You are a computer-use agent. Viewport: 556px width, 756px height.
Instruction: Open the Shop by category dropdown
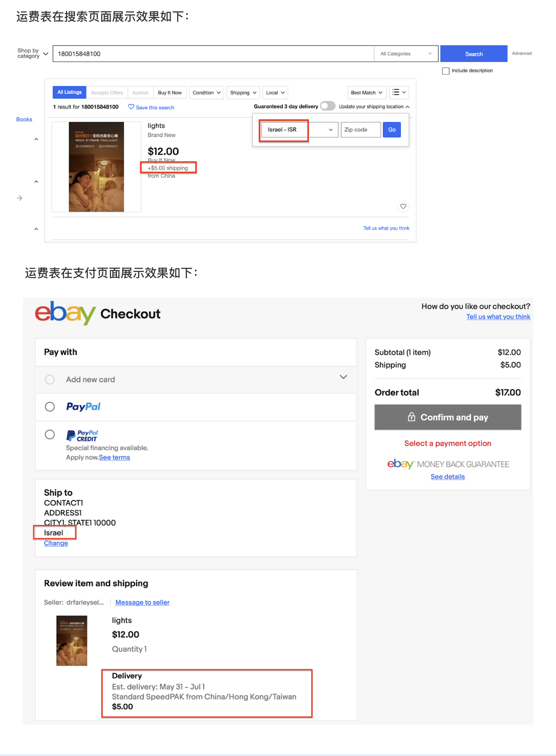coord(33,54)
